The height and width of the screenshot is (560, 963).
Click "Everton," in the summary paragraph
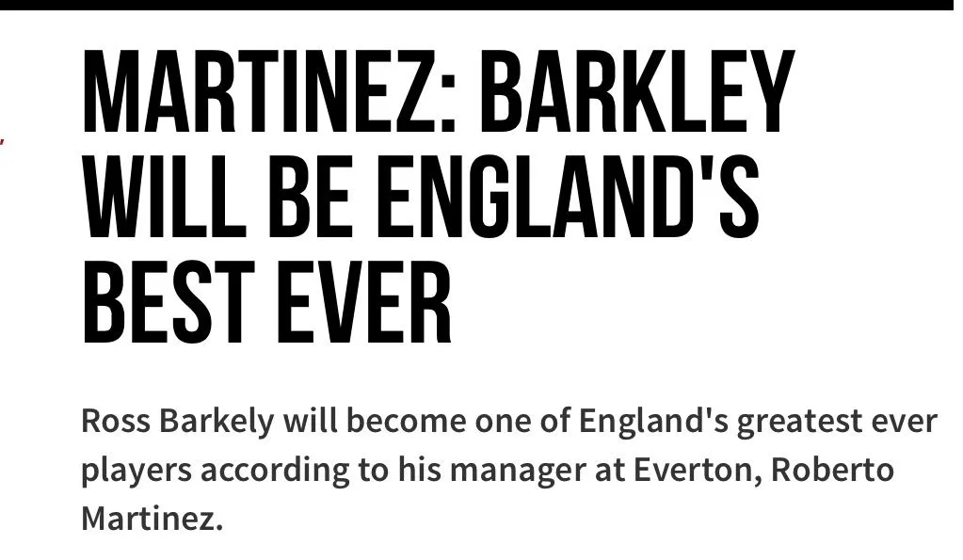point(696,470)
